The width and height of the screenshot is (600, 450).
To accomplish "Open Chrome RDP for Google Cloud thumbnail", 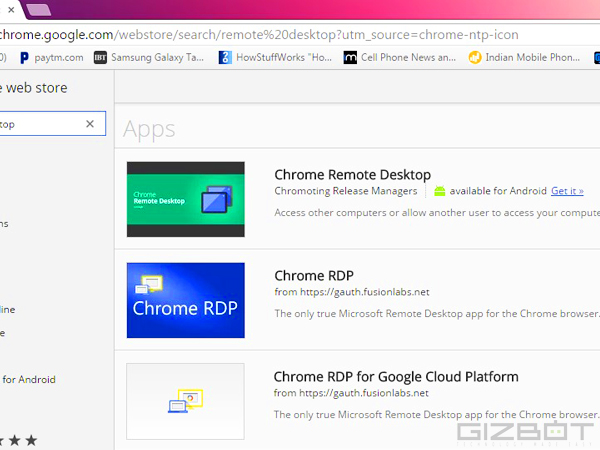I will tap(185, 402).
